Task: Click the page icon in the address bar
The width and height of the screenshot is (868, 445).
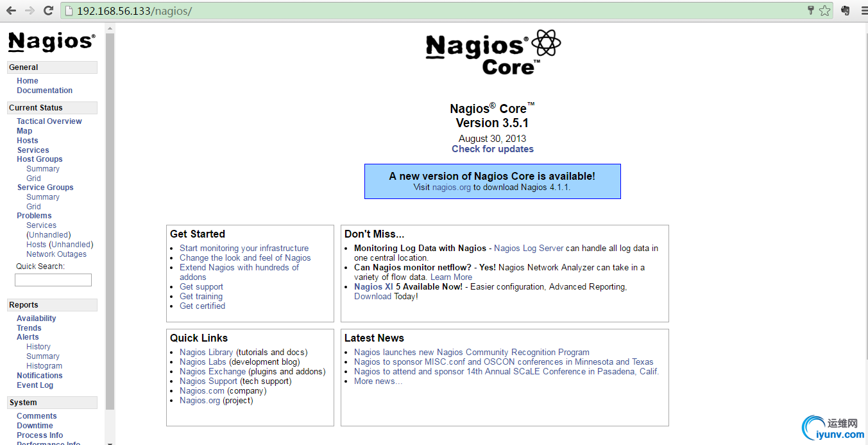Action: (x=69, y=11)
